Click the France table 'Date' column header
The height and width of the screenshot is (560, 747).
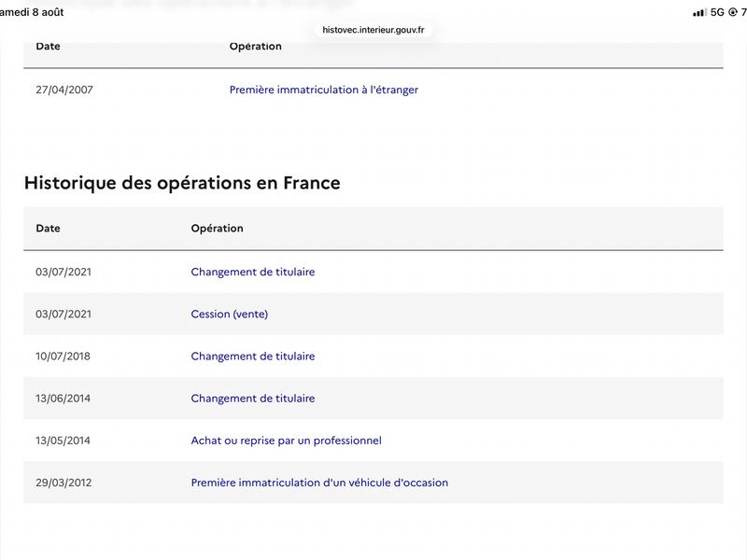[49, 228]
